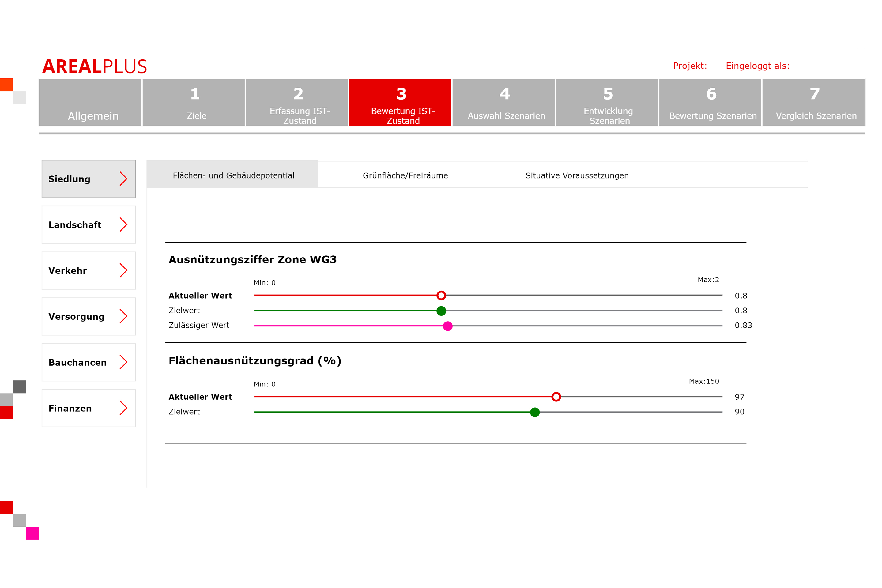Image resolution: width=882 pixels, height=588 pixels.
Task: Click pink Zulässiger Wert slider handle
Action: 448,326
